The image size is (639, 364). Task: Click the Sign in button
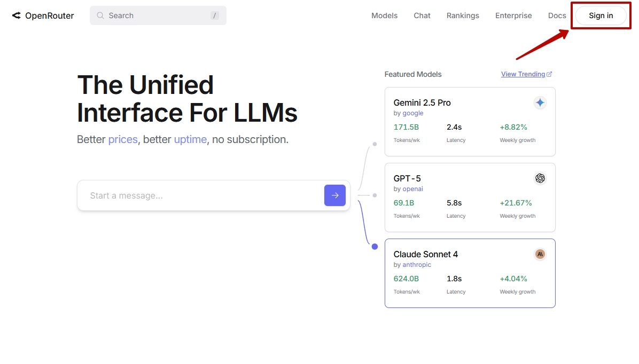[601, 15]
